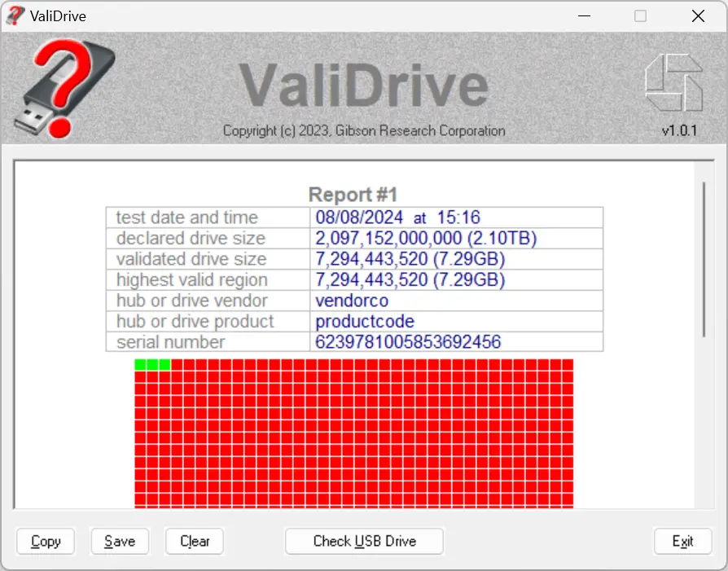The image size is (728, 571).
Task: Select the Report #1 heading
Action: point(353,195)
